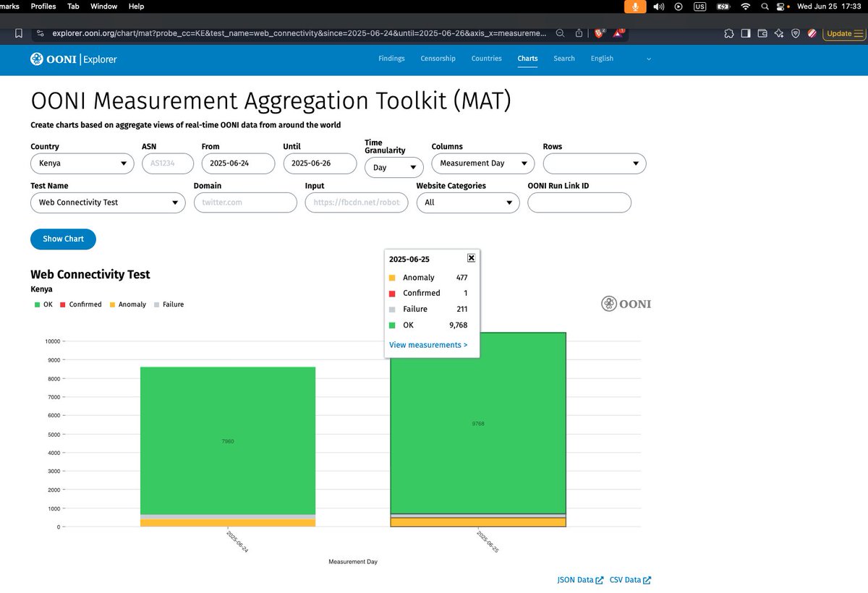Click the Show Chart button
868x593 pixels.
pos(63,239)
